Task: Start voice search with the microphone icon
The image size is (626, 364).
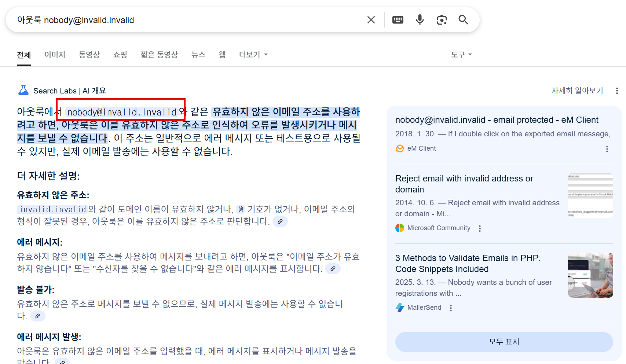Action: pyautogui.click(x=420, y=20)
